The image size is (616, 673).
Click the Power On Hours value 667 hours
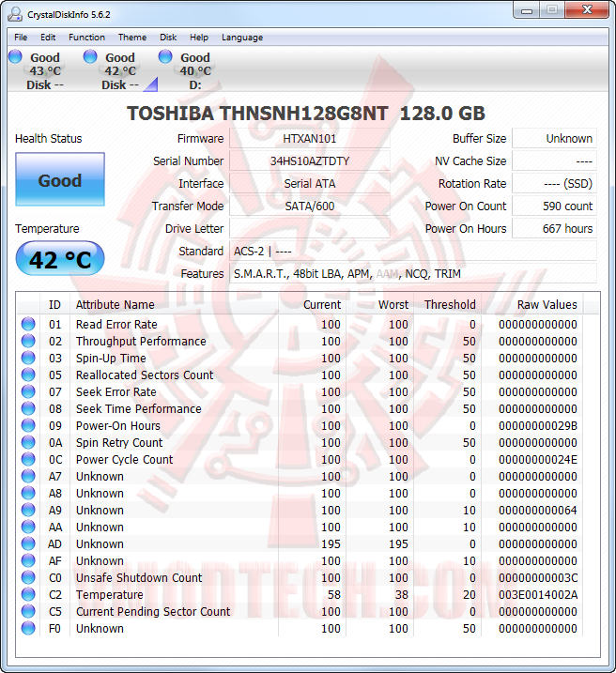554,229
